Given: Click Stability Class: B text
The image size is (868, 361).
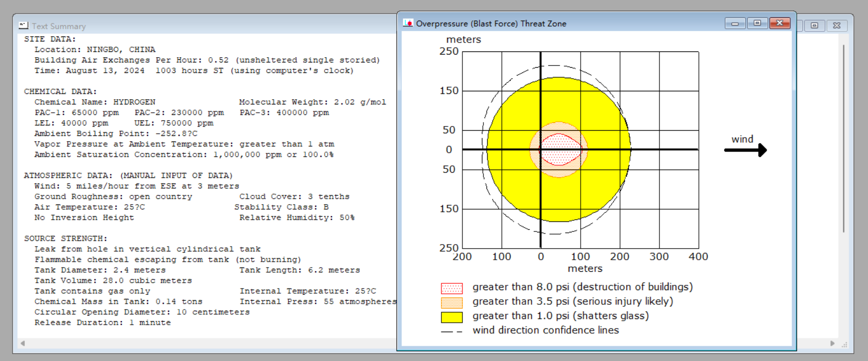Looking at the screenshot, I should 282,207.
